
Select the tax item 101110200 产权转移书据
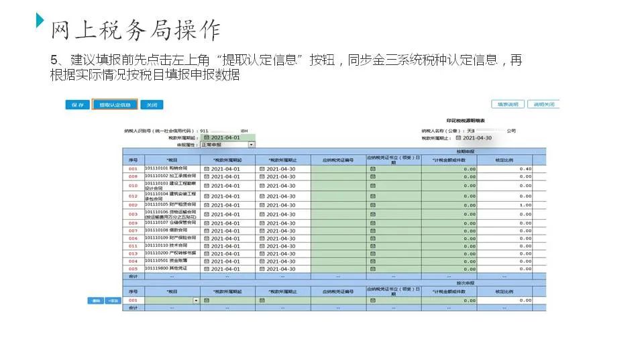point(170,253)
